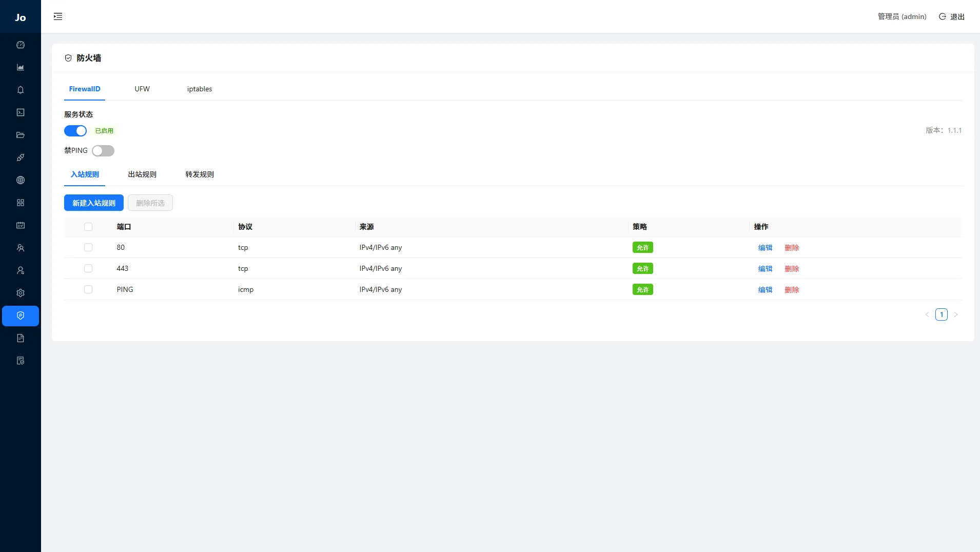Collapse the sidebar with the menu fold icon
The image size is (980, 552).
pos(58,16)
